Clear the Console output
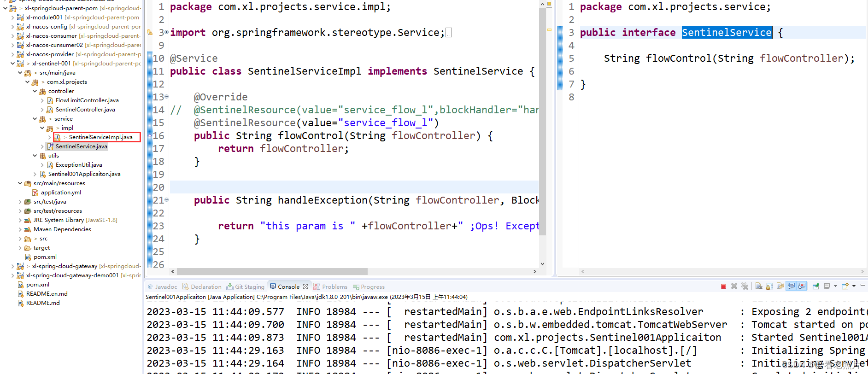868x374 pixels. coord(759,286)
